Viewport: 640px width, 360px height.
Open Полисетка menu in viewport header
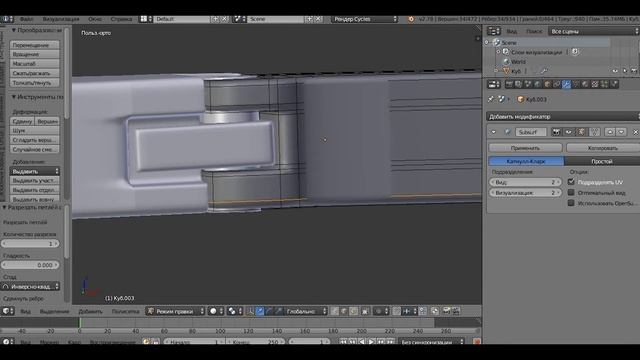[125, 311]
